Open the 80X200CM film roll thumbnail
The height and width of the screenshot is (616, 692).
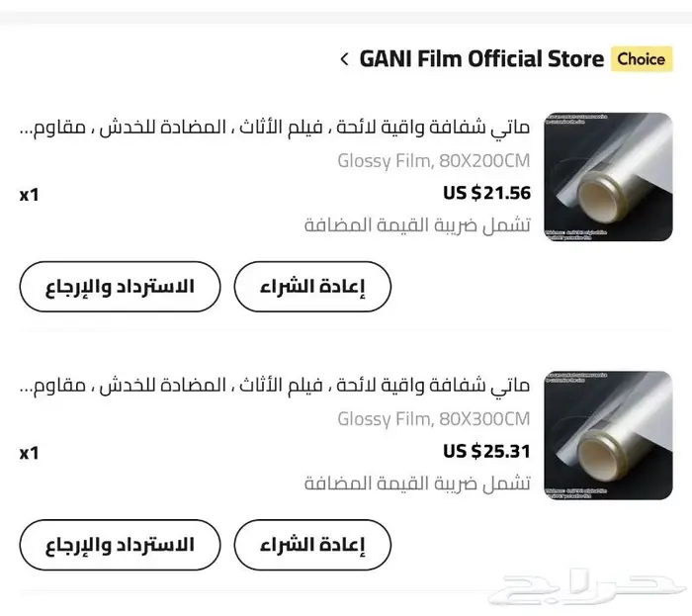(x=608, y=177)
